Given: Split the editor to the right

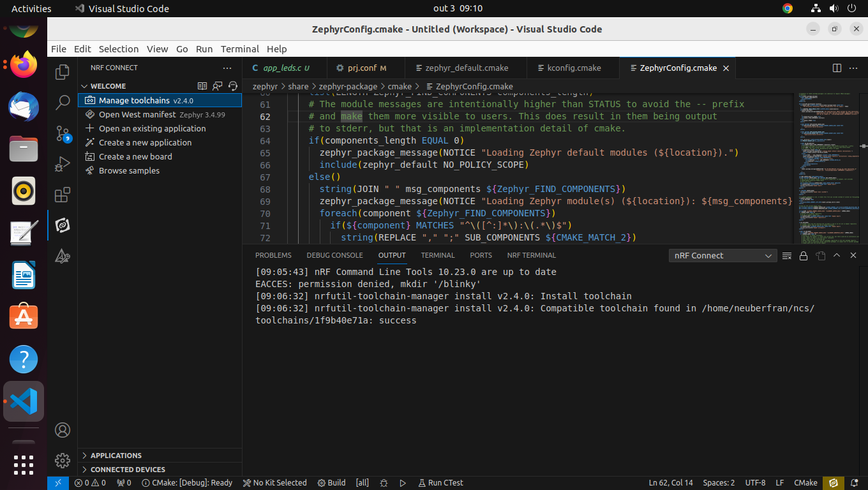Looking at the screenshot, I should [x=837, y=68].
